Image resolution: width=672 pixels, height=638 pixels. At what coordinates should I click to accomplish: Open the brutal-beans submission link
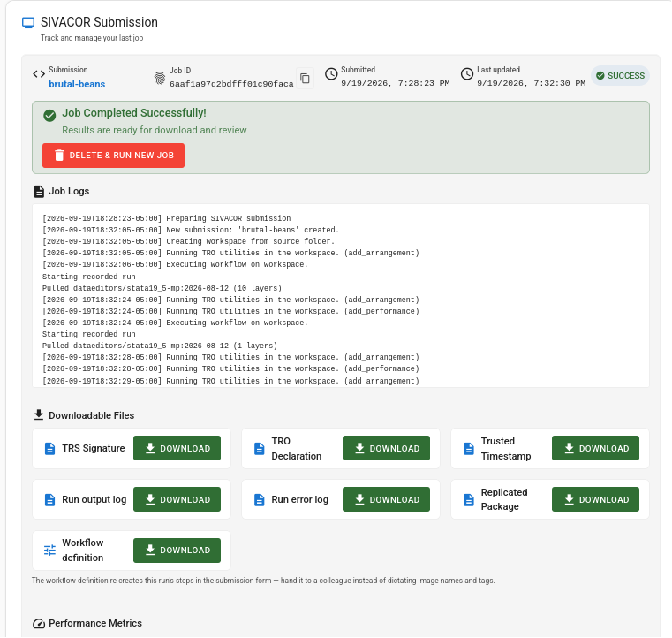click(x=77, y=85)
